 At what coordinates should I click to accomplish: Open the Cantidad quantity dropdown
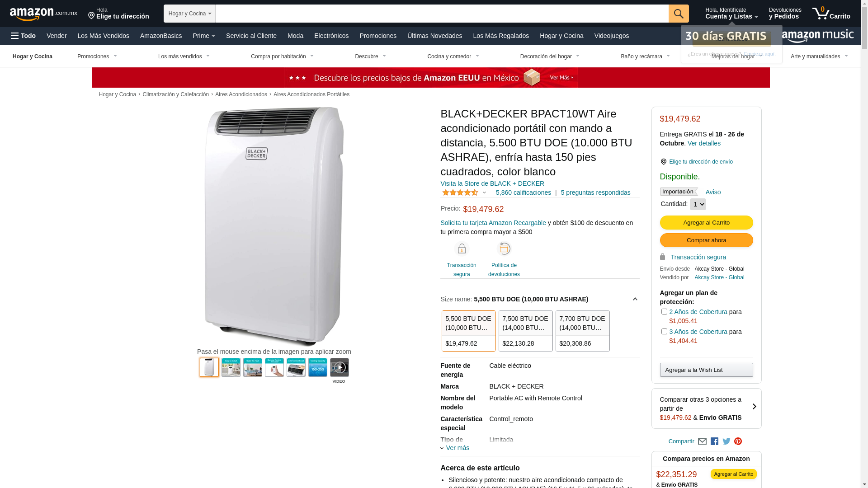click(698, 204)
